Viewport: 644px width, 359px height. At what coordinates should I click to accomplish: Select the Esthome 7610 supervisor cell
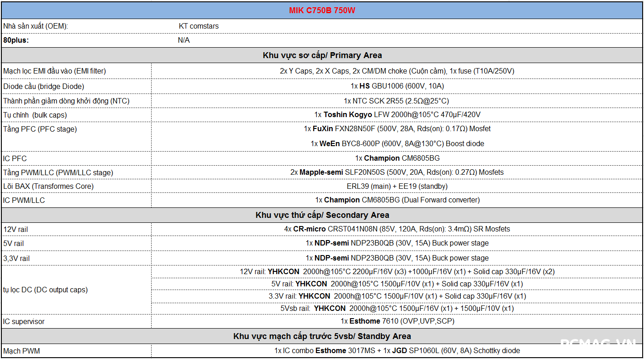click(x=397, y=321)
